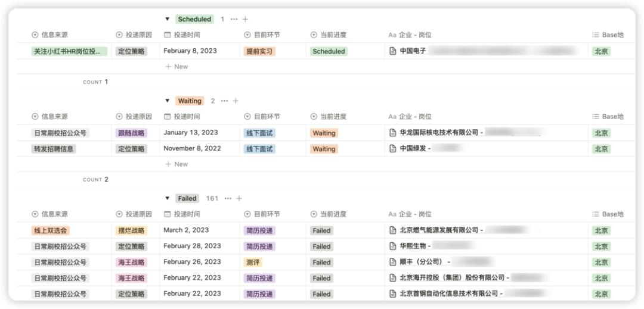644x309 pixels.
Task: Click the COUNT 1 summary under Scheduled
Action: pos(95,82)
